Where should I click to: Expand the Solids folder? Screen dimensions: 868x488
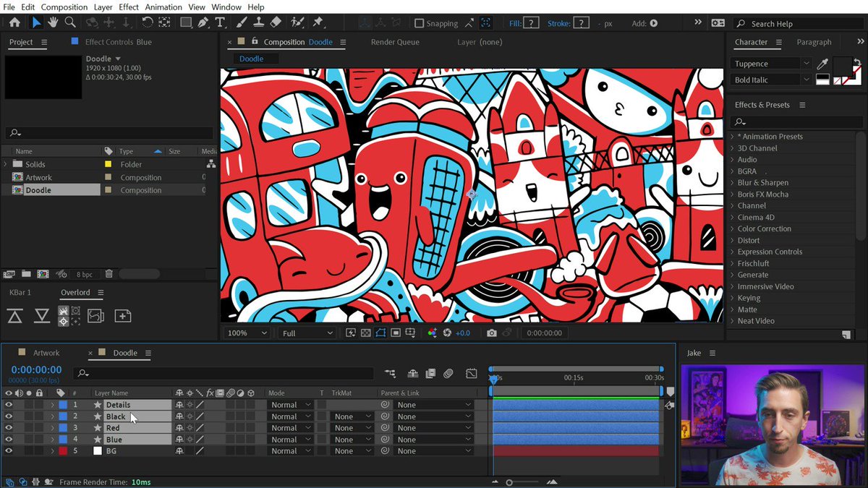tap(6, 164)
